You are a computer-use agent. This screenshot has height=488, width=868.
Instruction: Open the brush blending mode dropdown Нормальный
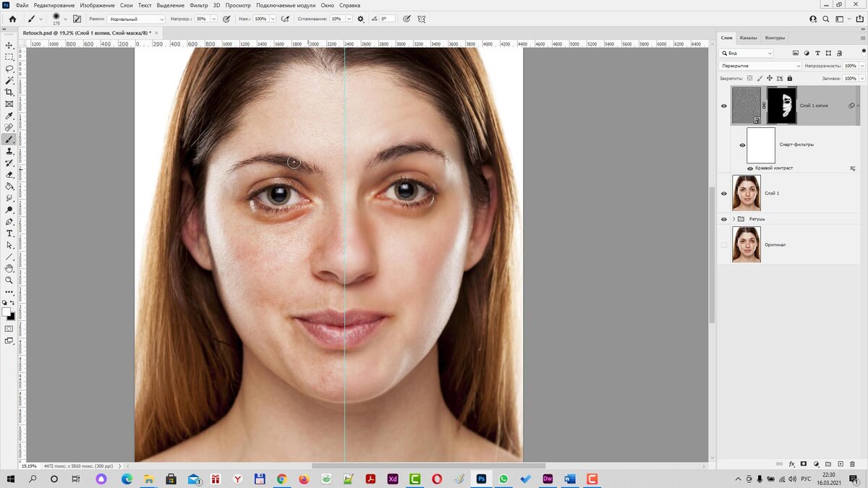(137, 19)
